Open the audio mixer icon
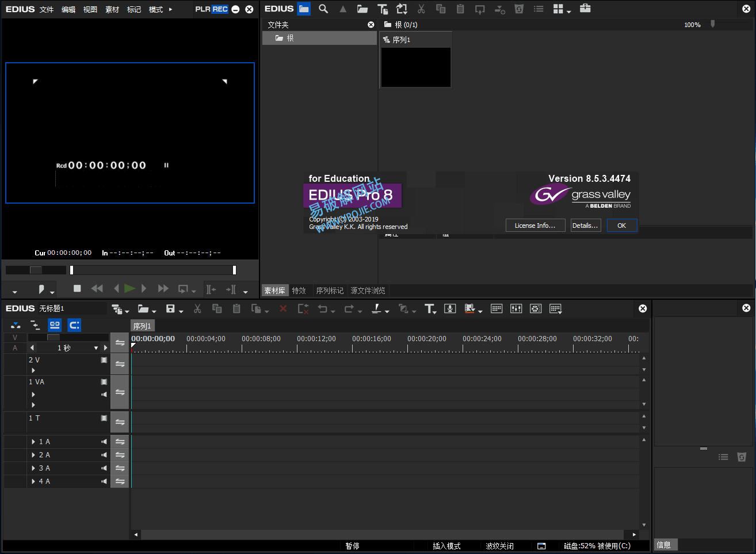 tap(516, 309)
